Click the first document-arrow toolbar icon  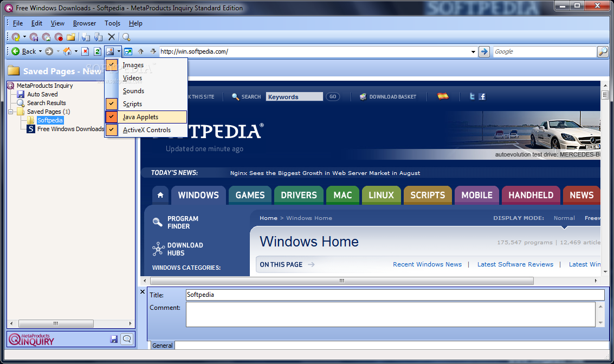click(86, 37)
